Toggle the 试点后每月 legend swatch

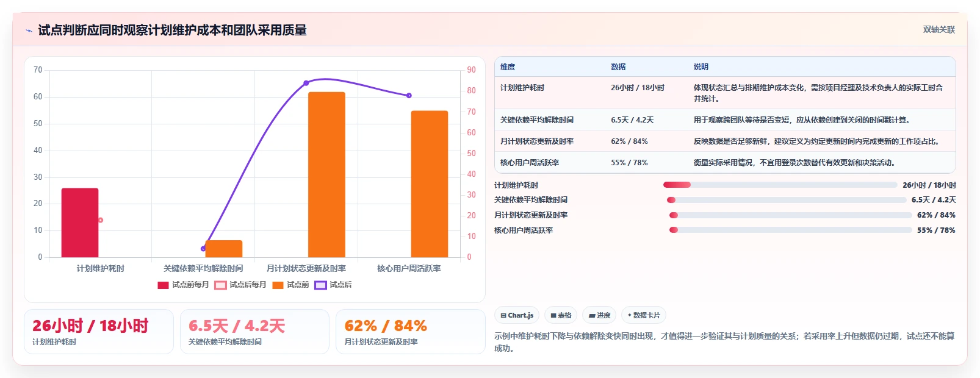pos(220,285)
